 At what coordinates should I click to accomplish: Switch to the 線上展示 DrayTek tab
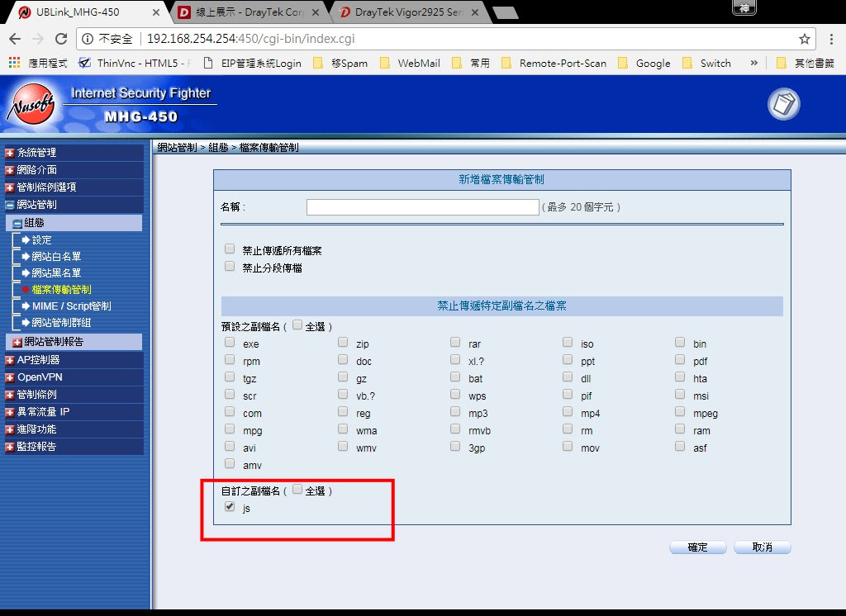[249, 12]
